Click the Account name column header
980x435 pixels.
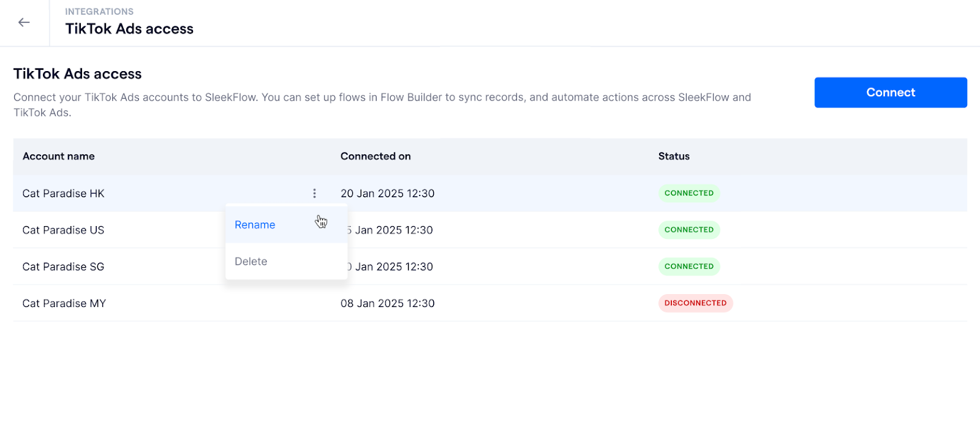pos(59,156)
